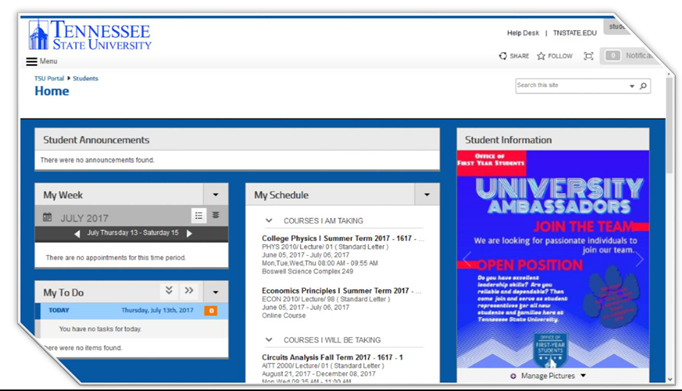Click the Student Information header

pyautogui.click(x=553, y=140)
